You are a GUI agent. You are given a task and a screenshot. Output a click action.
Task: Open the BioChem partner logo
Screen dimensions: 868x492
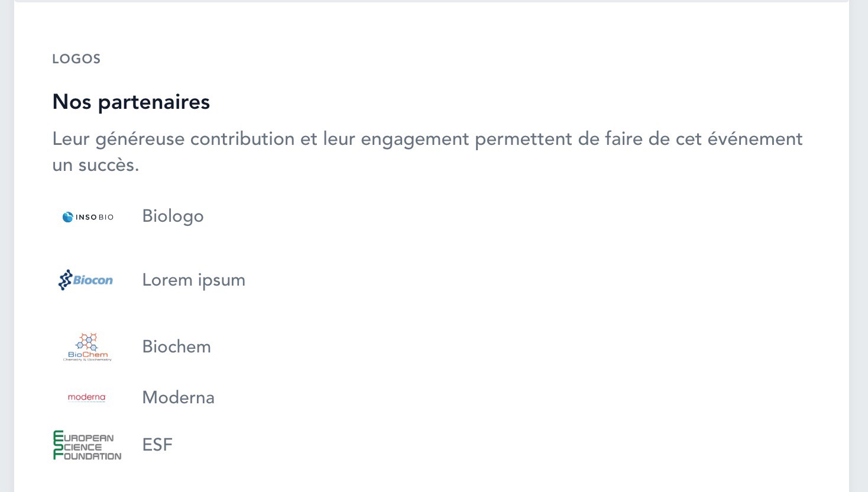tap(88, 347)
